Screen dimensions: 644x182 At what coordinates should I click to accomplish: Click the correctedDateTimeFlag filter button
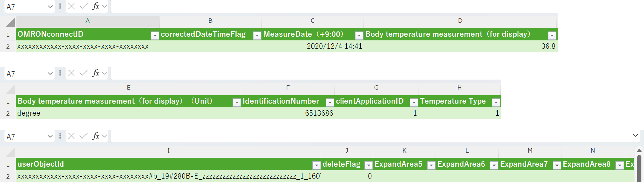(257, 35)
